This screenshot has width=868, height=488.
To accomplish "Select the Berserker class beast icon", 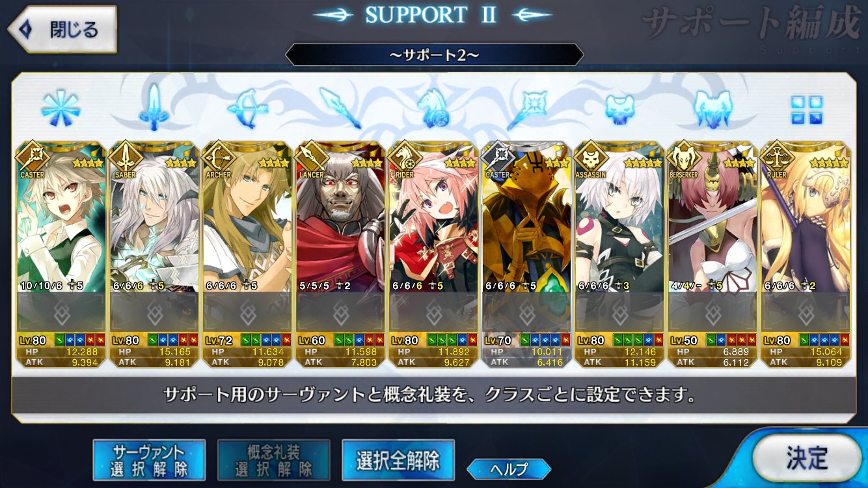I will click(714, 108).
